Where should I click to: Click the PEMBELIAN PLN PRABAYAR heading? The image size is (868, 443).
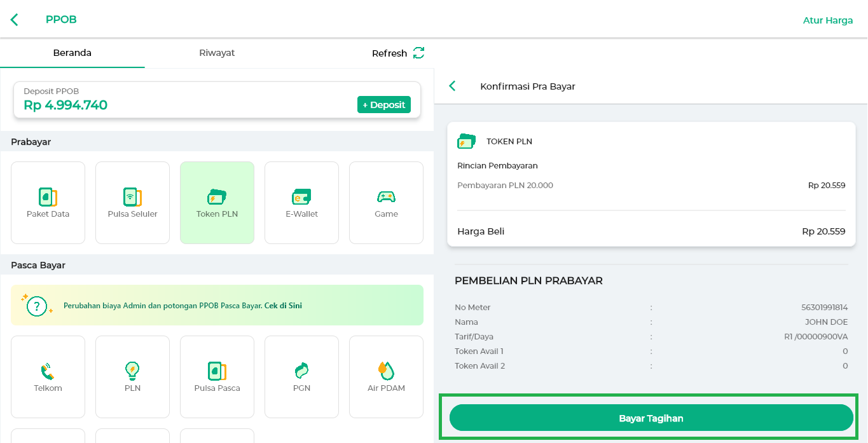[x=528, y=281]
